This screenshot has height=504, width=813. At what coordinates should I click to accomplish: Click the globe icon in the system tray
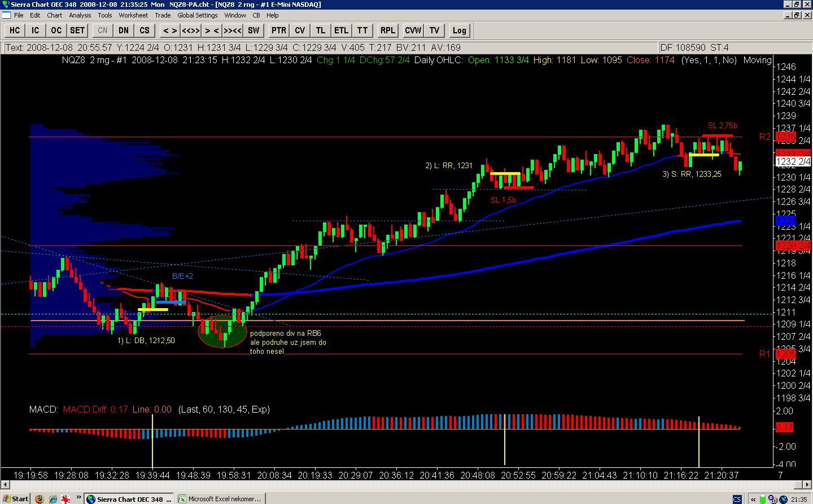pos(783,499)
